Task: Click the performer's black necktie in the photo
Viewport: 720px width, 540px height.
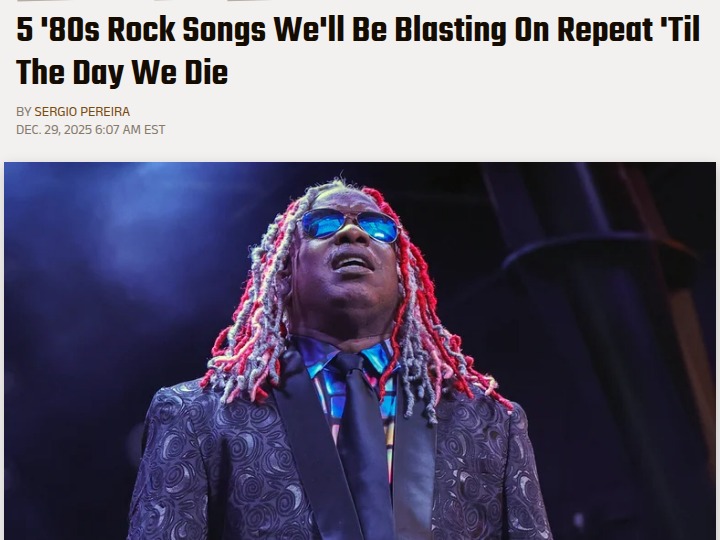Action: point(363,436)
